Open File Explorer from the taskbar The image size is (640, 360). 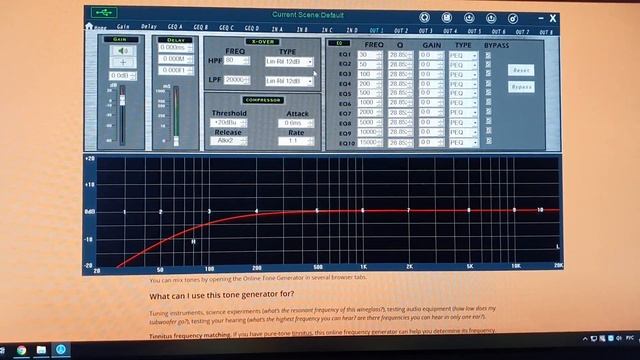point(41,350)
